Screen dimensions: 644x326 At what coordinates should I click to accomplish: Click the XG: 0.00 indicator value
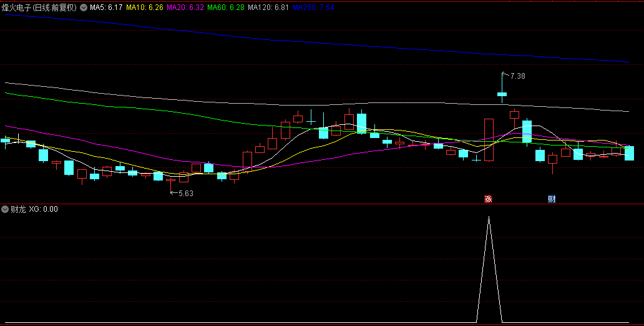[44, 209]
